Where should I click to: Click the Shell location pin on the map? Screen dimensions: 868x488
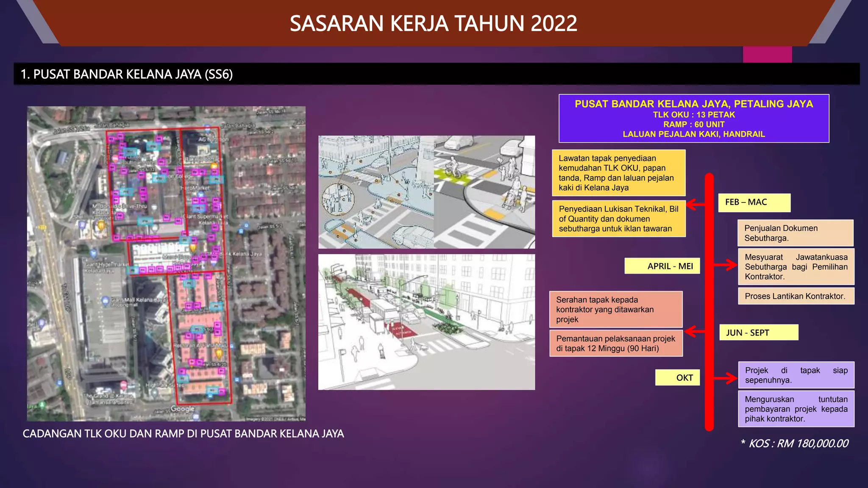[x=83, y=225]
